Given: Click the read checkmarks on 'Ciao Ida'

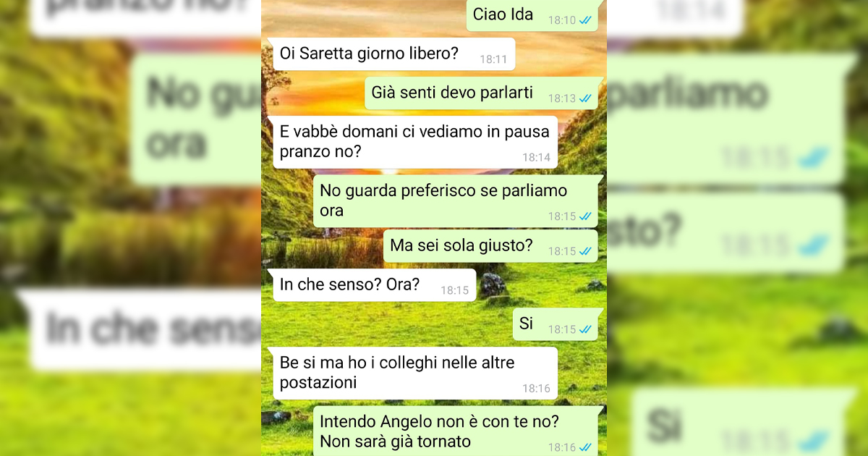Looking at the screenshot, I should pos(586,20).
